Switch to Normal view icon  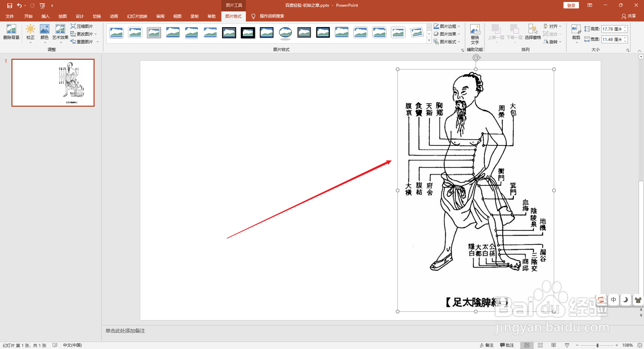point(527,345)
